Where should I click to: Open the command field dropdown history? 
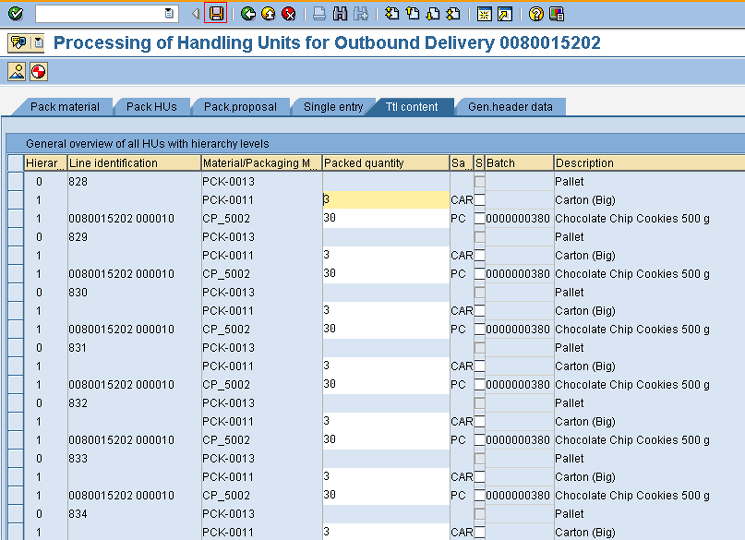[x=169, y=13]
